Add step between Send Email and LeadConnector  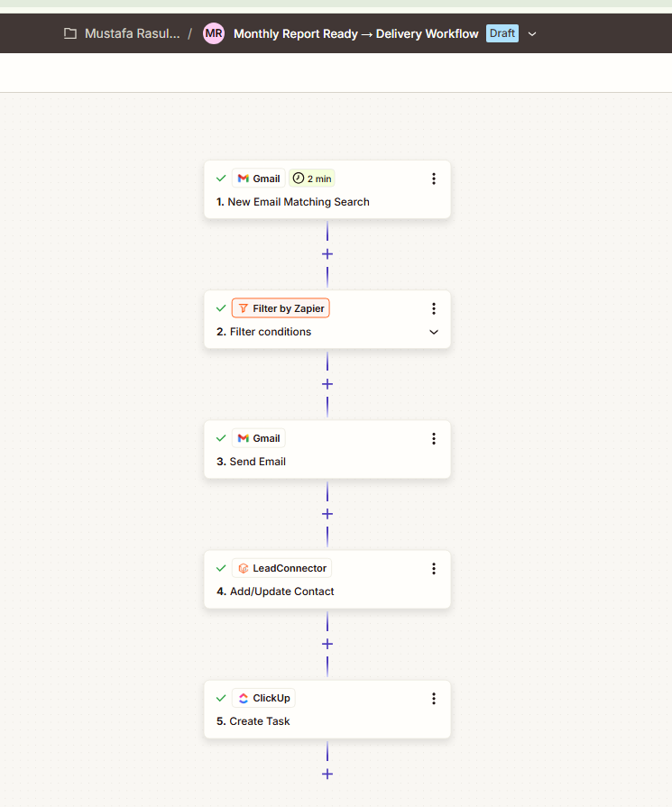coord(327,514)
